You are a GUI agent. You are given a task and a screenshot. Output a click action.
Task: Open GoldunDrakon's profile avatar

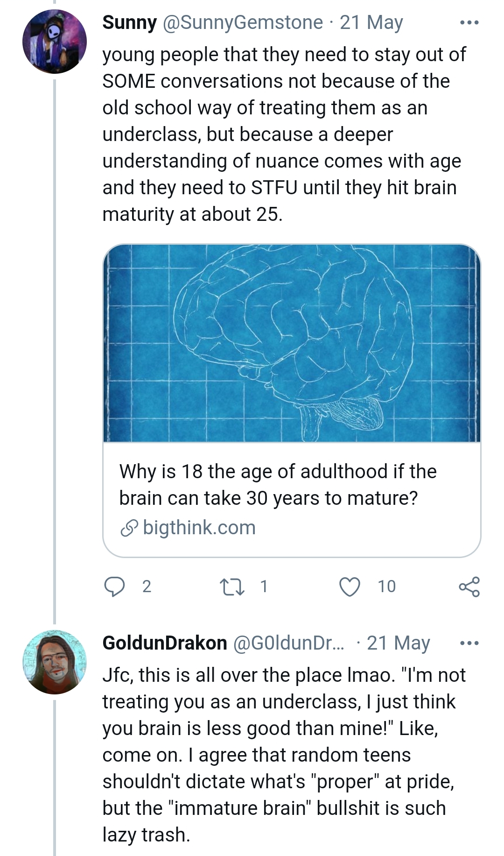pyautogui.click(x=55, y=662)
